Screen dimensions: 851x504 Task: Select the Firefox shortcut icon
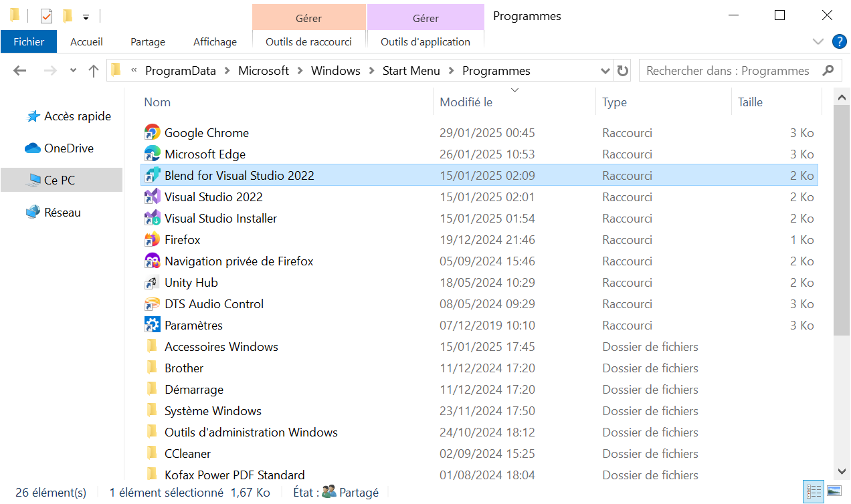click(153, 239)
